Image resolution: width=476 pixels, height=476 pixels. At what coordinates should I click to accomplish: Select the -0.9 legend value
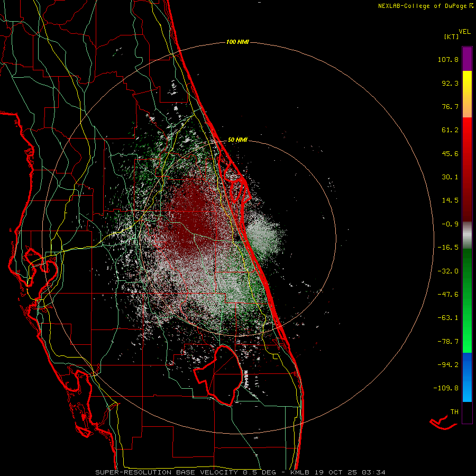(450, 224)
